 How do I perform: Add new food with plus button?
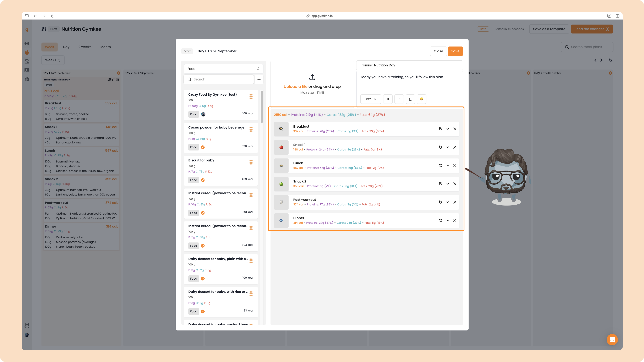(259, 79)
